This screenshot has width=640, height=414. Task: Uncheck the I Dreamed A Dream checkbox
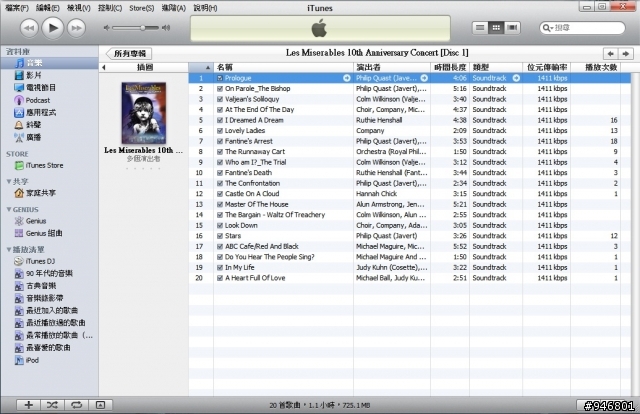(x=220, y=120)
